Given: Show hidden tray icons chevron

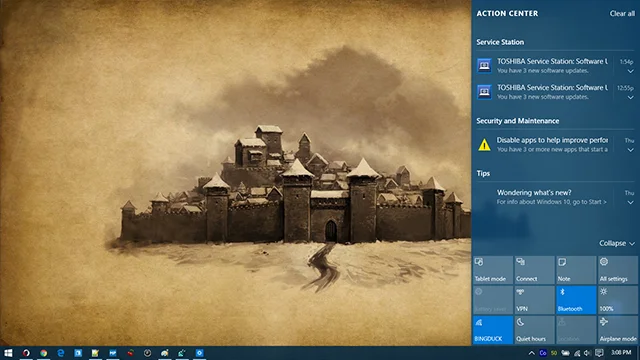Looking at the screenshot, I should tap(531, 353).
